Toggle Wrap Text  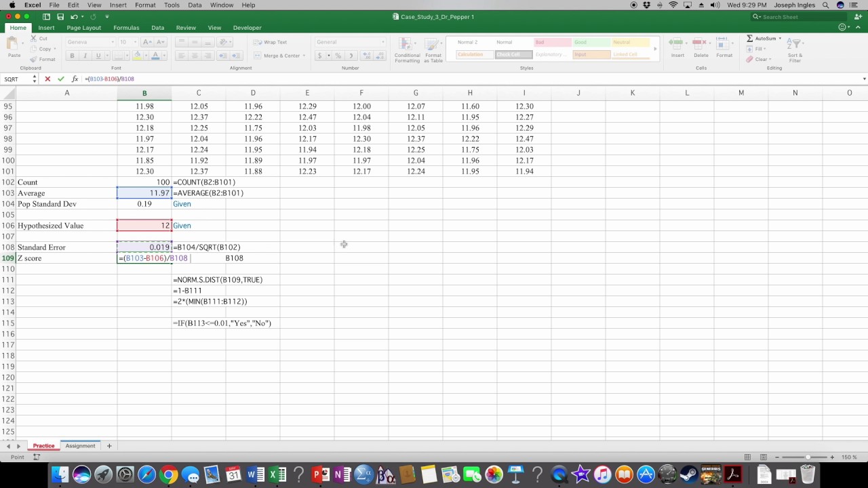[271, 42]
